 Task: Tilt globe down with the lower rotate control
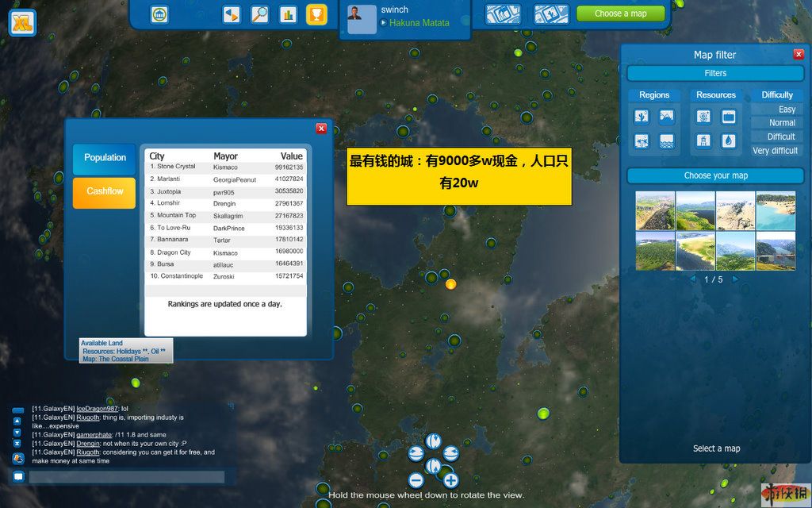(434, 466)
